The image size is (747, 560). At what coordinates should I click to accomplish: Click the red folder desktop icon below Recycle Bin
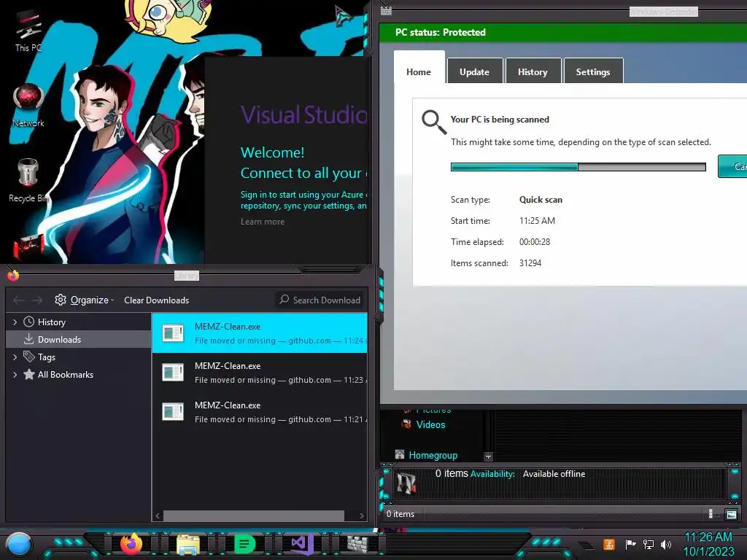28,246
